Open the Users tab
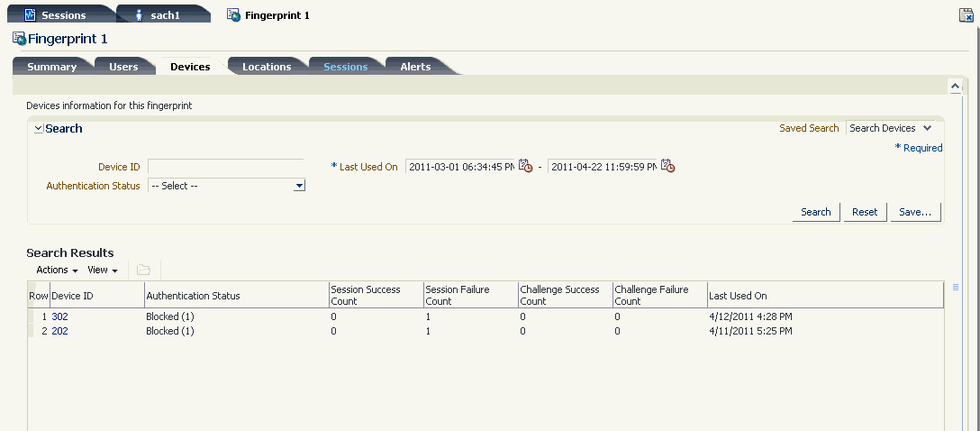The height and width of the screenshot is (431, 980). pyautogui.click(x=123, y=67)
